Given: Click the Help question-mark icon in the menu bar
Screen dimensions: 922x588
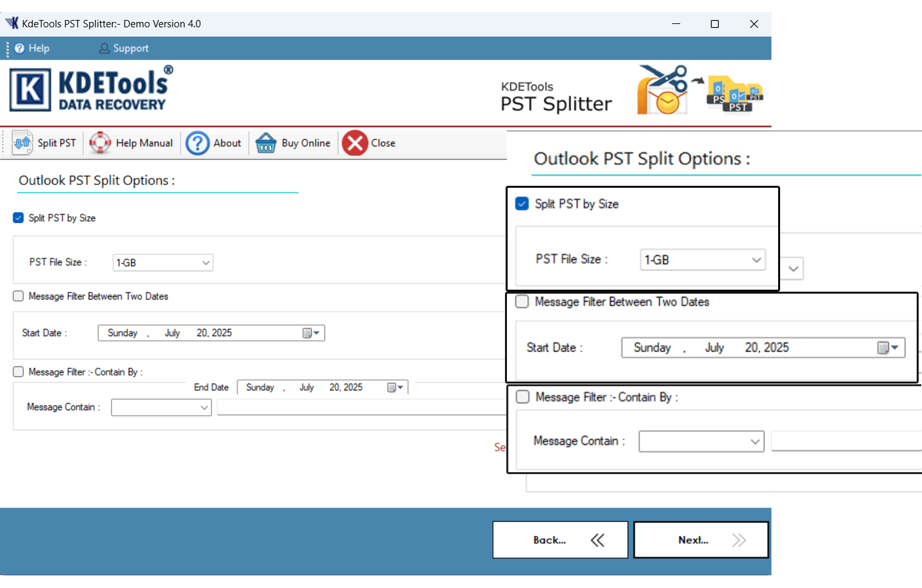Looking at the screenshot, I should pos(21,48).
